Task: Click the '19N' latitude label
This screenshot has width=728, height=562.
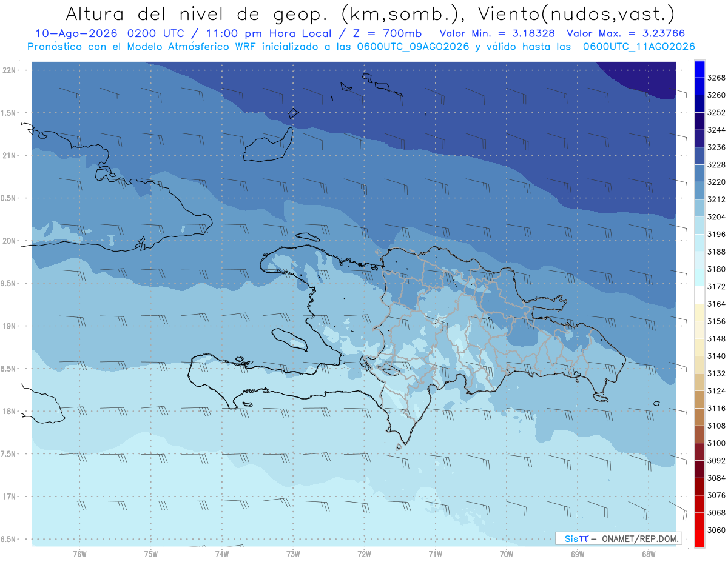Action: click(x=10, y=326)
